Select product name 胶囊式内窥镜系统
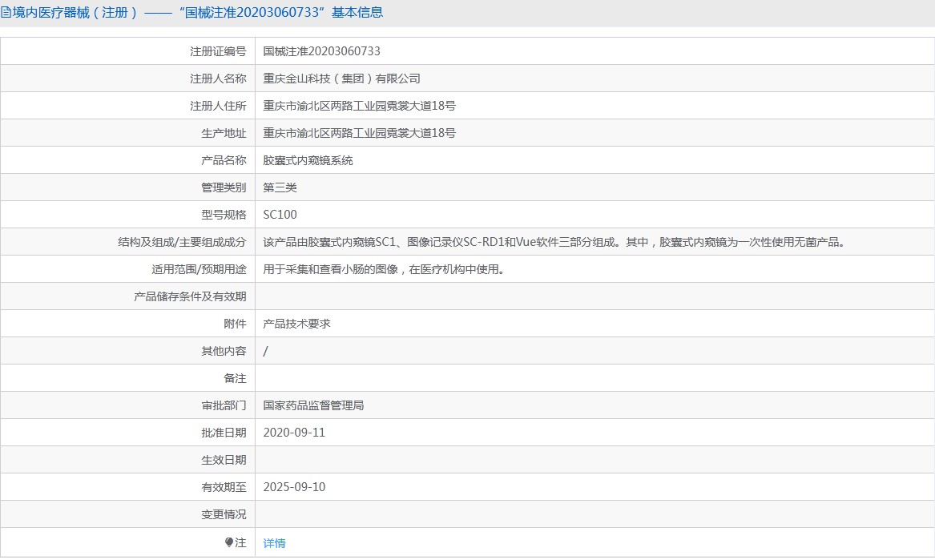This screenshot has width=935, height=560. (x=308, y=160)
